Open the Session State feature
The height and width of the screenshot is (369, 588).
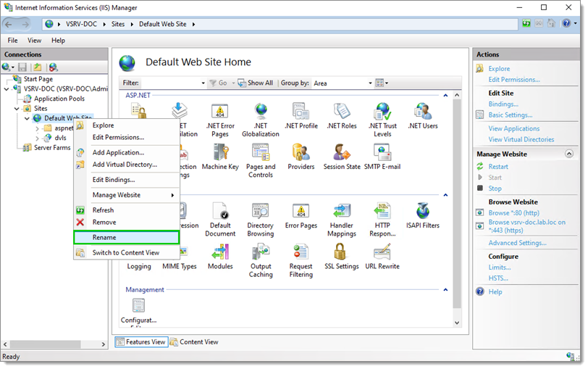coord(342,157)
